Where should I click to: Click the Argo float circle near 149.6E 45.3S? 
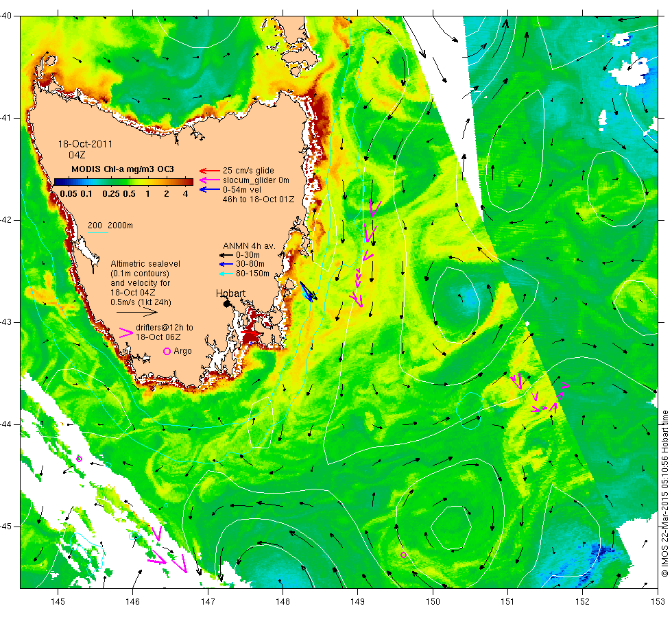[x=403, y=555]
